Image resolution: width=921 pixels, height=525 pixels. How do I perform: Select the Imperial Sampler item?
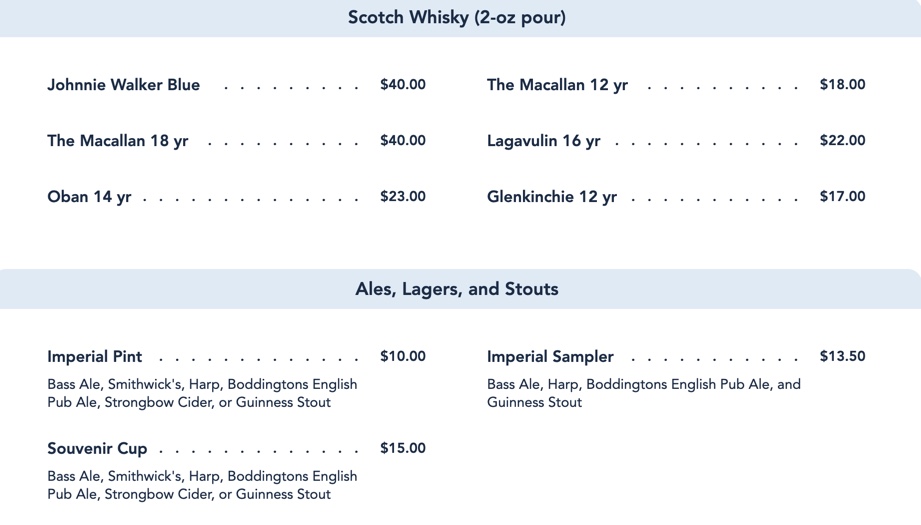[550, 357]
